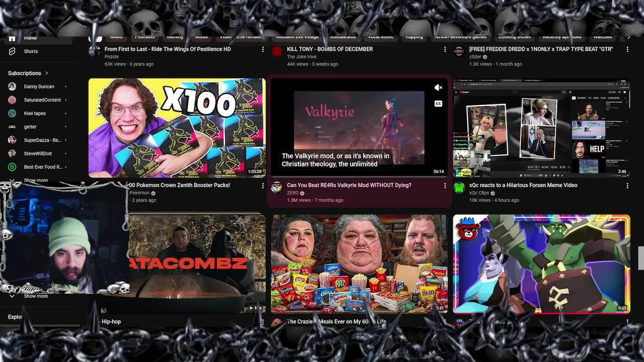Open Pokemon Crown Zenith Booster Packs title
The height and width of the screenshot is (362, 644).
[x=180, y=186]
